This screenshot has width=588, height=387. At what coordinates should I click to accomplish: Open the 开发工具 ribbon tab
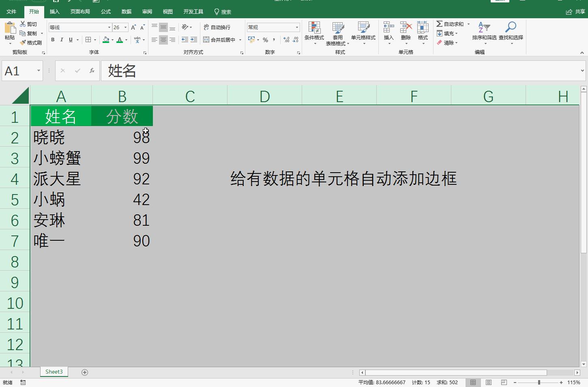pos(193,11)
